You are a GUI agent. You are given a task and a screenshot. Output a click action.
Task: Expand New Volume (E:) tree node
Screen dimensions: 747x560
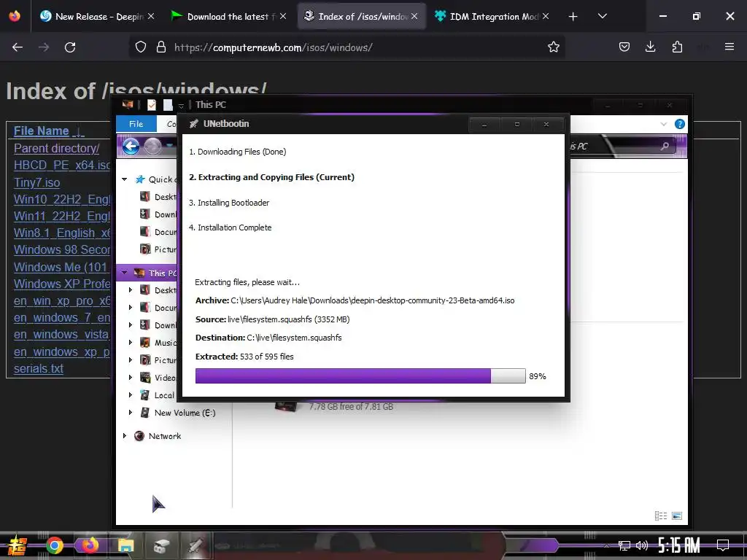point(131,413)
